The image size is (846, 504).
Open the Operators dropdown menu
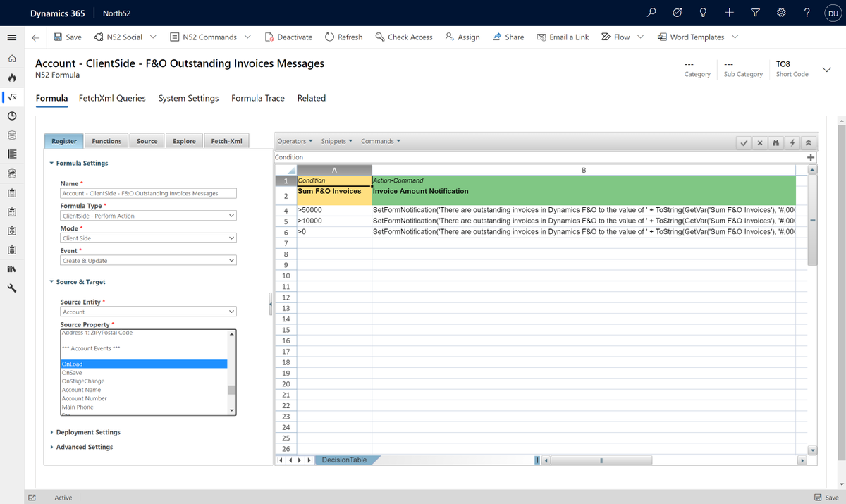295,141
